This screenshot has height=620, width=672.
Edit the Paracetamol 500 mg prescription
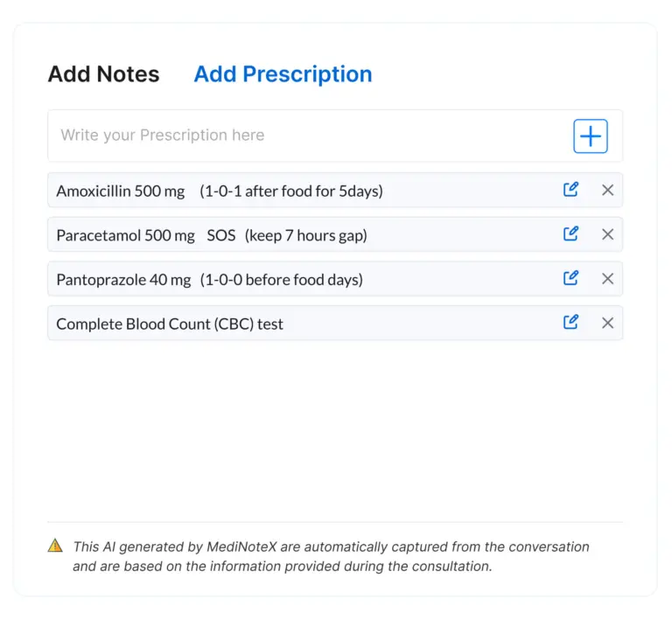click(x=570, y=234)
